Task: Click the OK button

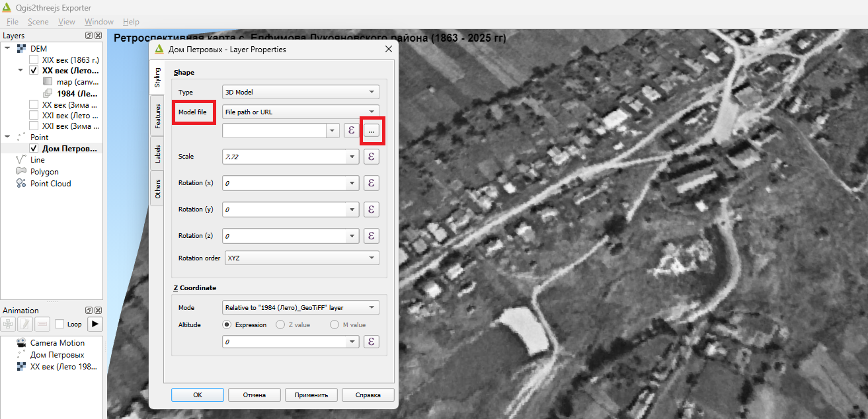Action: (197, 395)
